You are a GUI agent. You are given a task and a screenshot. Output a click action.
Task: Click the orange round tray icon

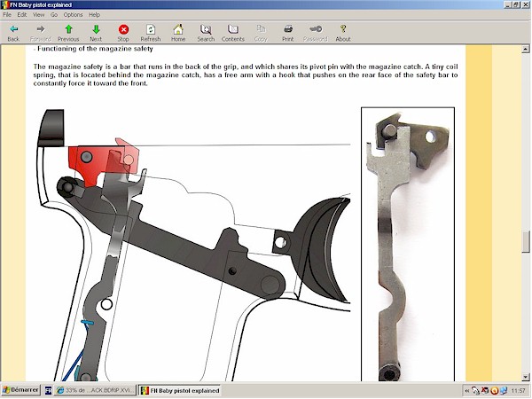click(495, 391)
